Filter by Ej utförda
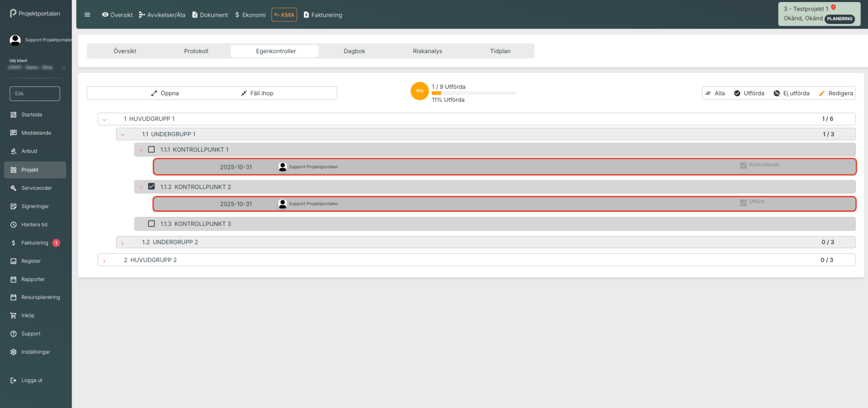Viewport: 868px width, 408px height. tap(791, 94)
